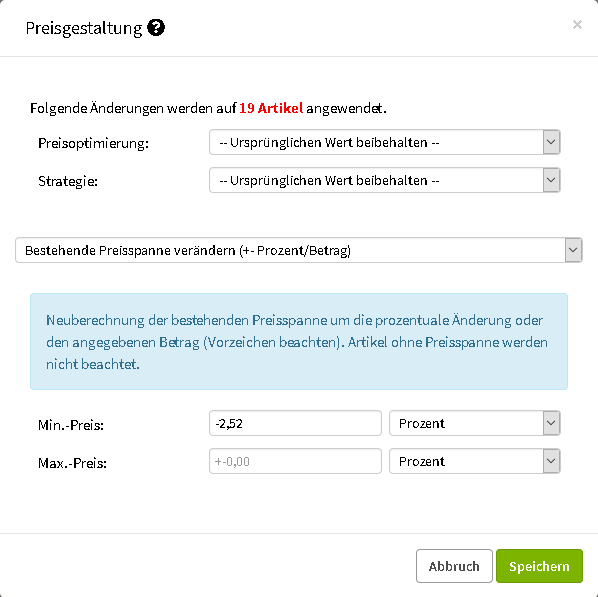Screen dimensions: 598x597
Task: Click the Min.-Preis label text
Action: pos(71,425)
